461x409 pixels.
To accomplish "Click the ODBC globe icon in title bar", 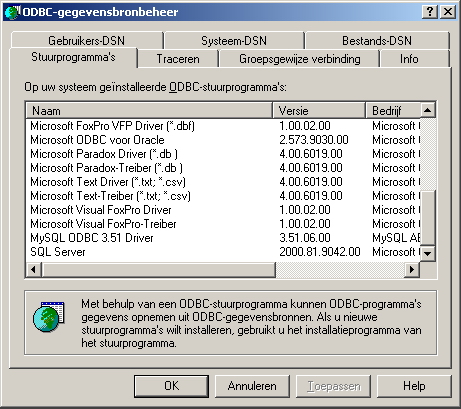I will point(12,12).
